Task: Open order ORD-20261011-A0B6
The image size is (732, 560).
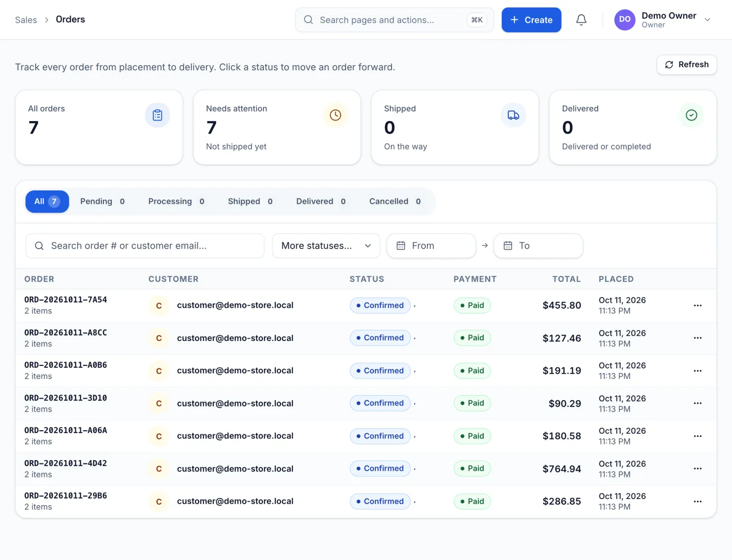Action: 65,365
